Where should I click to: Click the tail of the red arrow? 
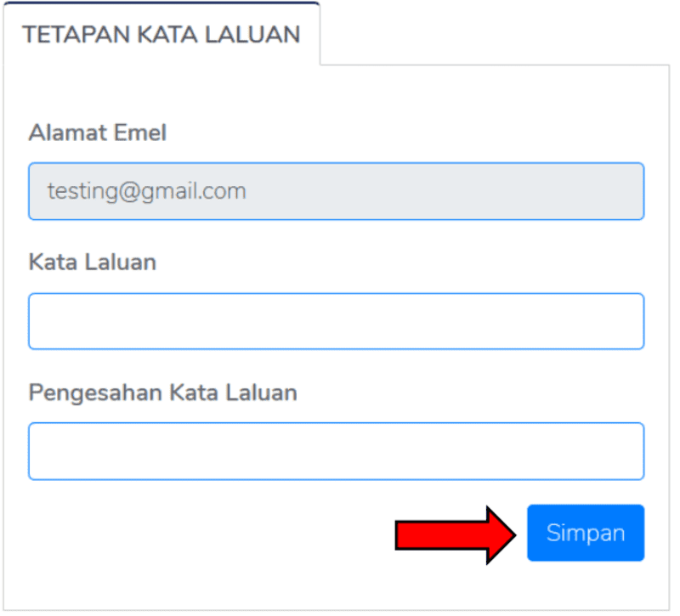[x=440, y=535]
